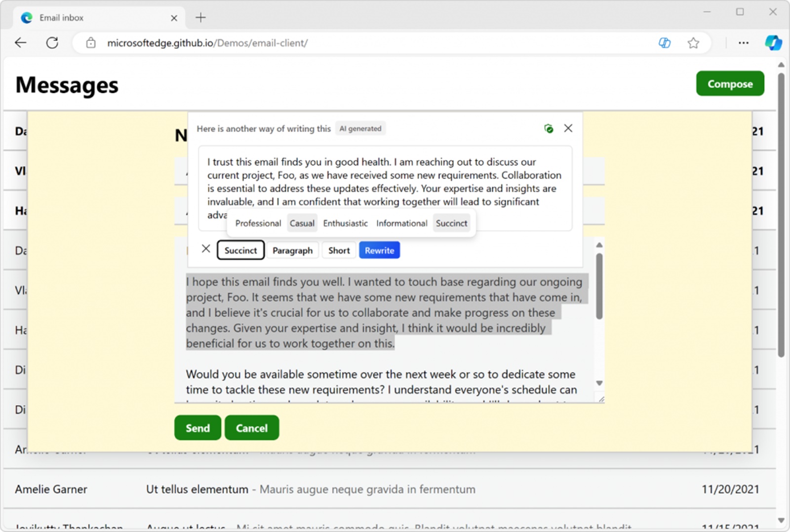Select the Short length option
This screenshot has width=790, height=532.
pyautogui.click(x=338, y=250)
